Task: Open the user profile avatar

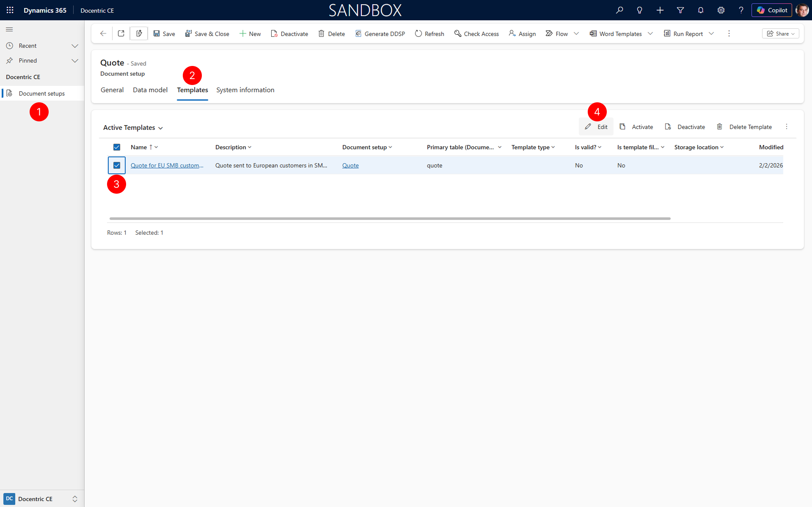Action: coord(802,10)
